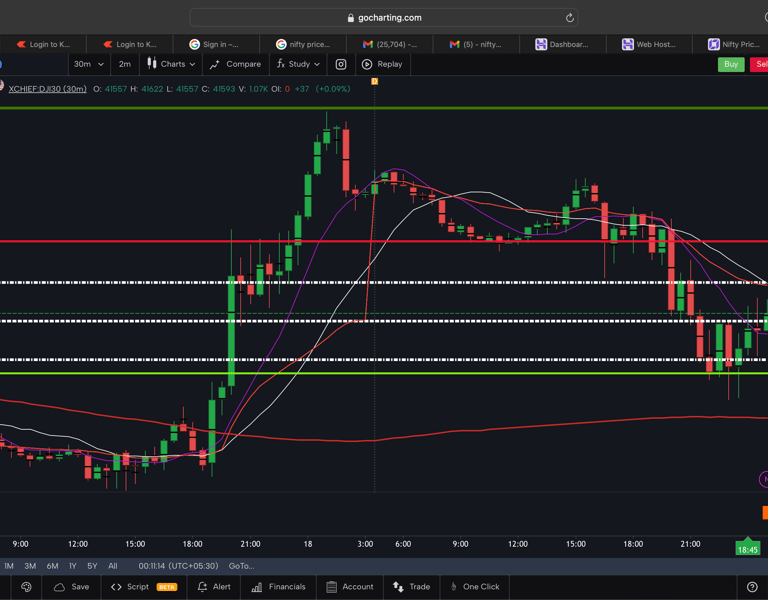Start chart Replay mode
The height and width of the screenshot is (600, 768).
(x=382, y=64)
